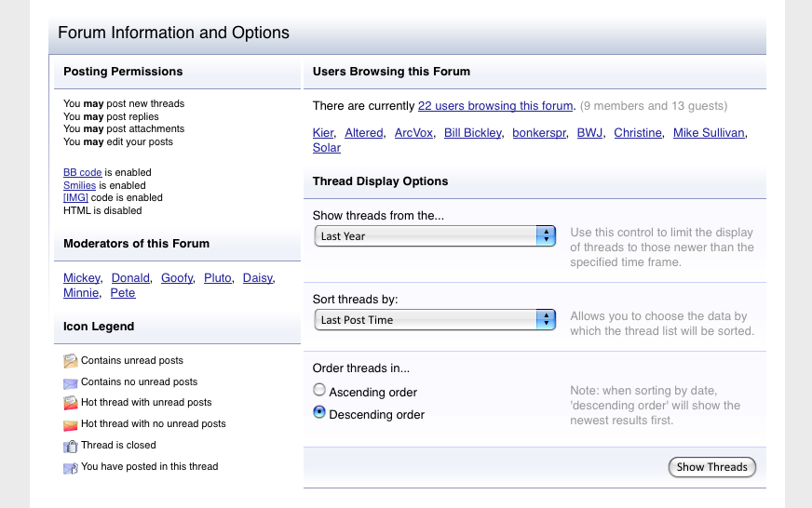Open moderator Mickey's profile
812x508 pixels.
[x=82, y=278]
